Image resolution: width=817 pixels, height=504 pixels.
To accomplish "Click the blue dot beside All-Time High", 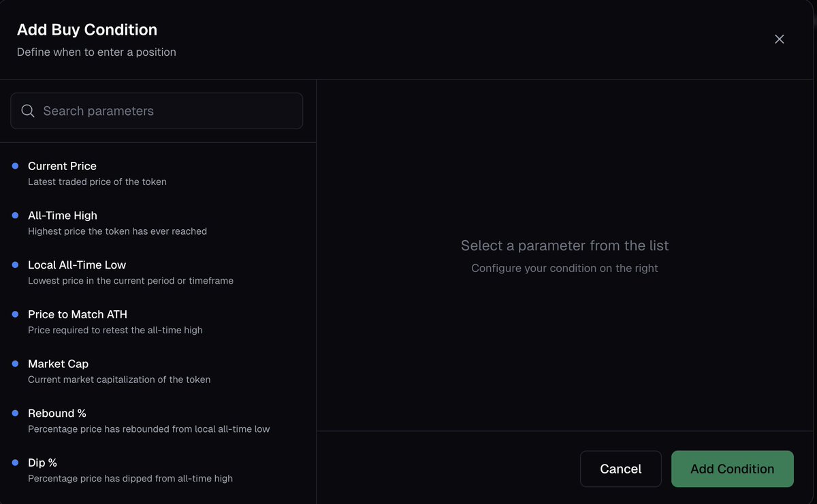I will (x=15, y=215).
